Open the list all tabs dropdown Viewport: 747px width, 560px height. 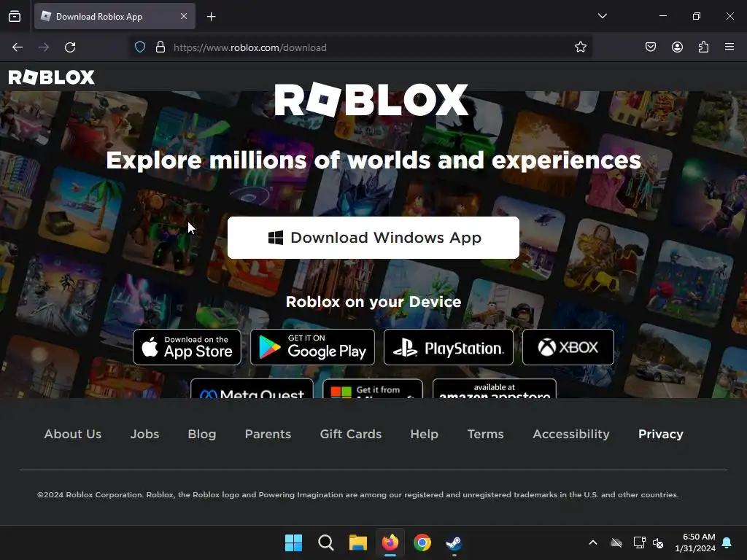(x=602, y=16)
